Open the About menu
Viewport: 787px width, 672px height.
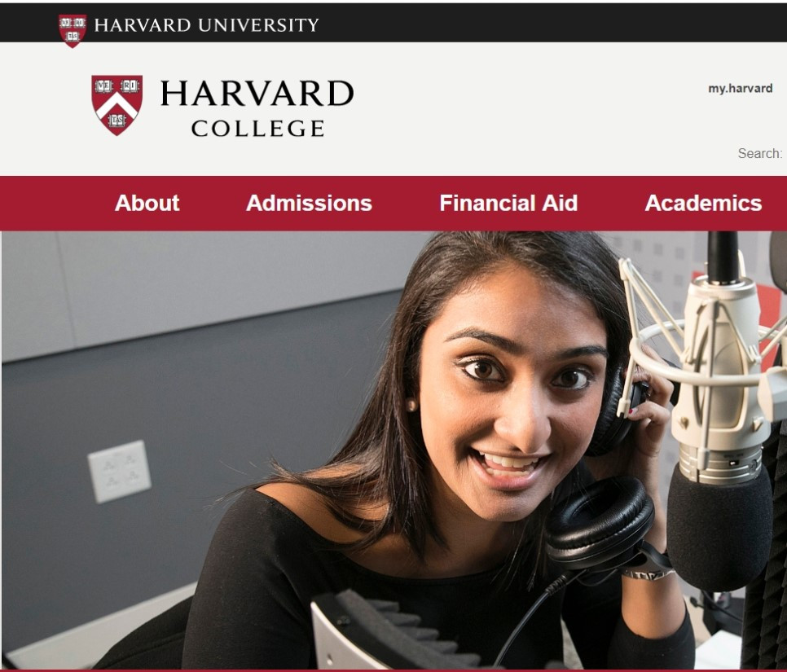click(x=147, y=204)
